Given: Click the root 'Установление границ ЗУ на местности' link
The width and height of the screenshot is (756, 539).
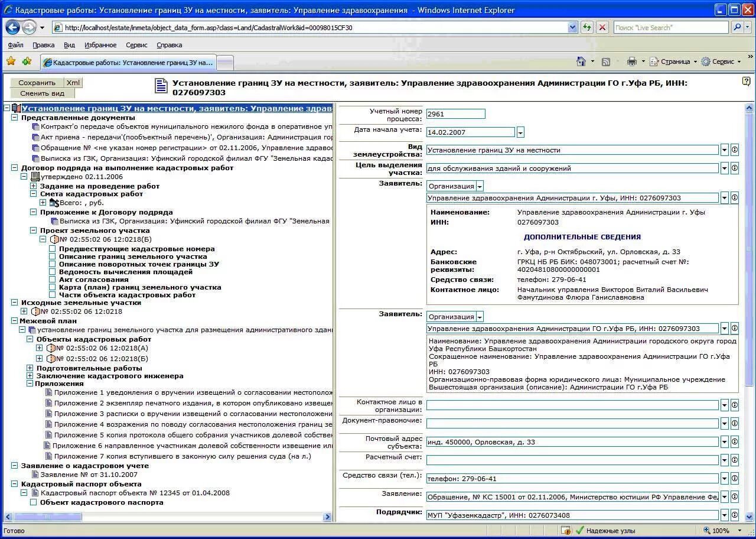Looking at the screenshot, I should pyautogui.click(x=177, y=109).
